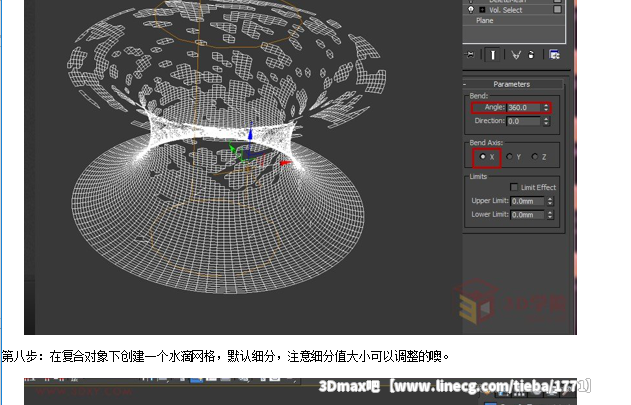The height and width of the screenshot is (405, 631).
Task: Click the blue Z-axis gizmo arrow
Action: point(249,131)
